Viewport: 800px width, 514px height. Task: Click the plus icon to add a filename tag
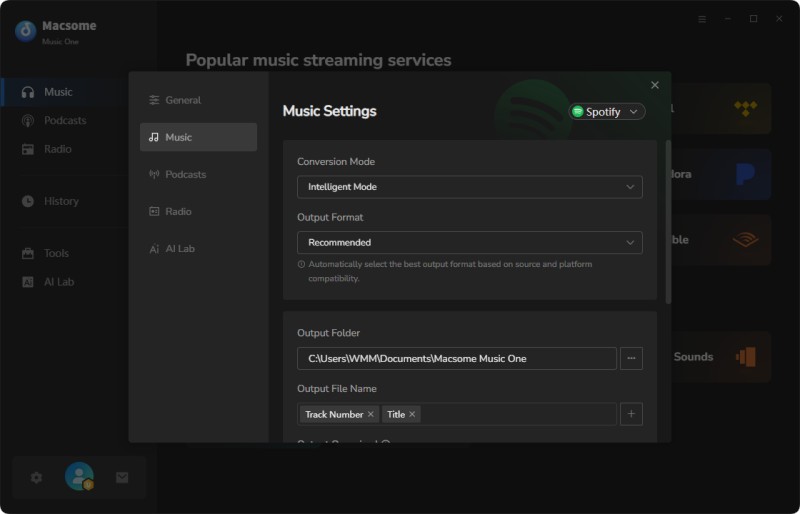tap(631, 414)
